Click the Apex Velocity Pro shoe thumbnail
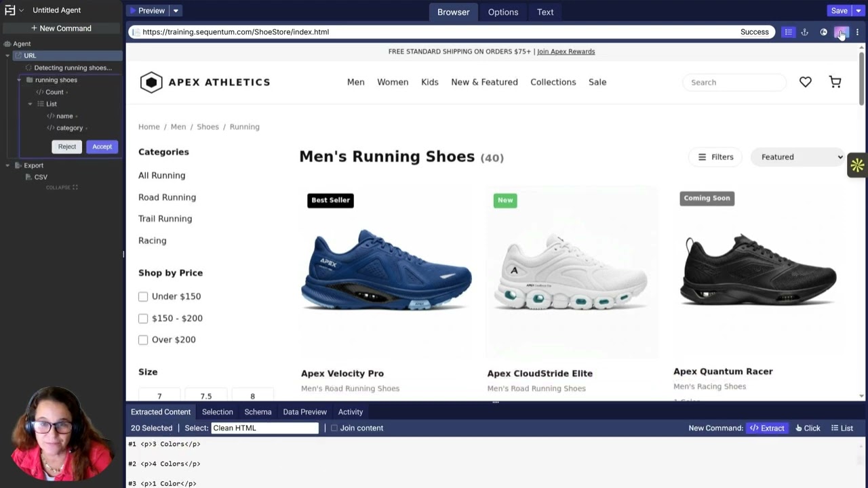The height and width of the screenshot is (488, 868). click(x=386, y=271)
